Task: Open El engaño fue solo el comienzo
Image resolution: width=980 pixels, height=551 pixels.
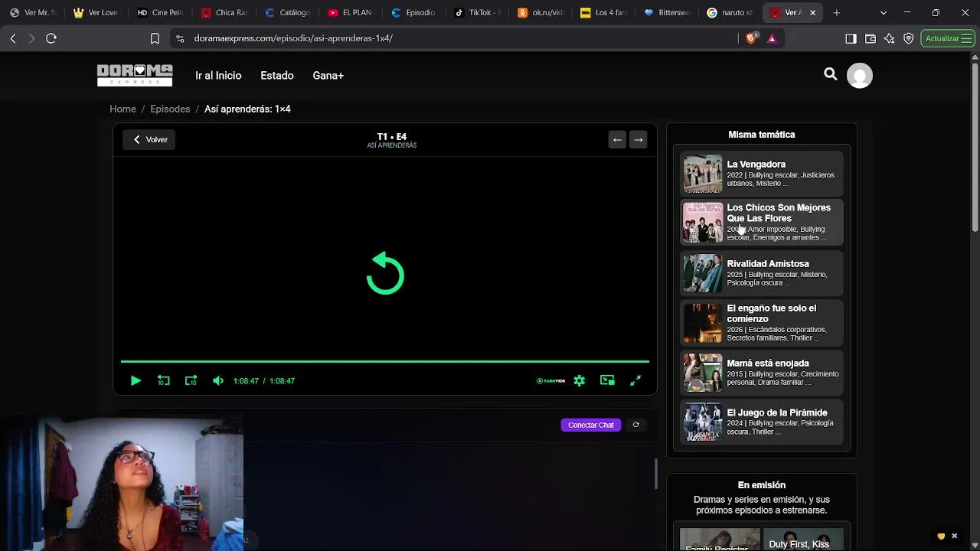Action: 762,322
